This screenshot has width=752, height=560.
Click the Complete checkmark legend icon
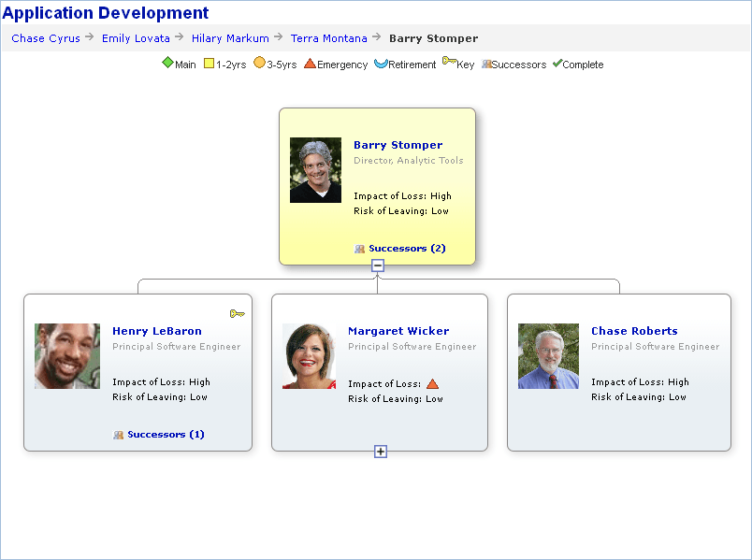tap(557, 64)
